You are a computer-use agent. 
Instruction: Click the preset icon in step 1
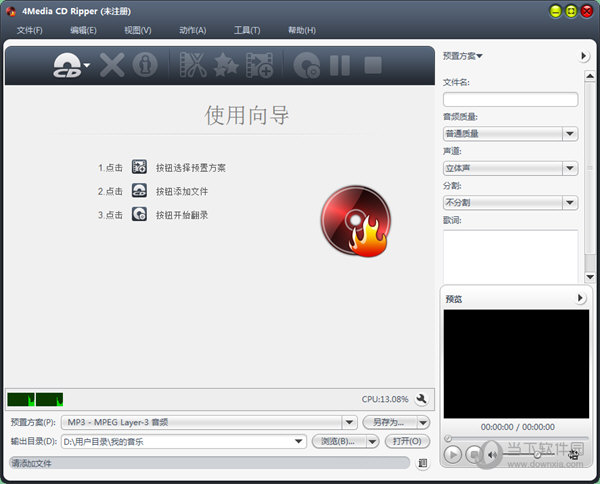139,167
